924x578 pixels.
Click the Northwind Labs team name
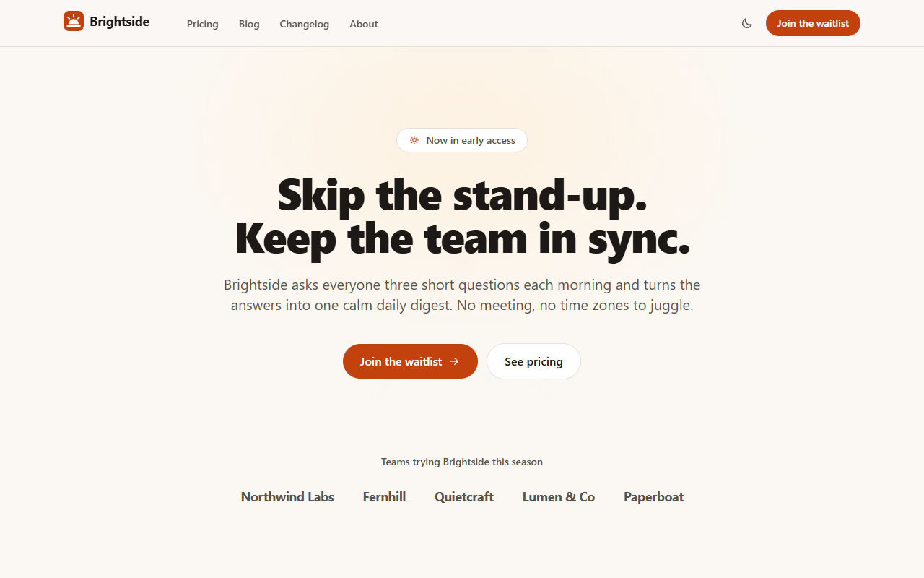tap(287, 497)
